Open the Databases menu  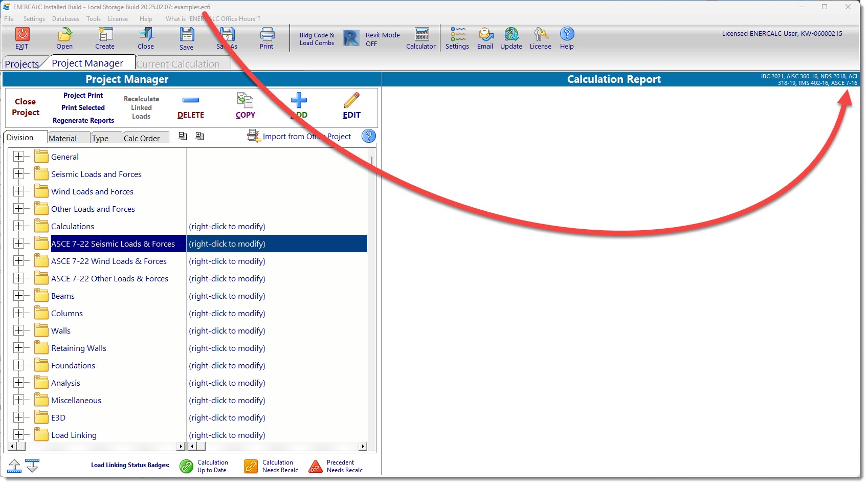tap(65, 19)
